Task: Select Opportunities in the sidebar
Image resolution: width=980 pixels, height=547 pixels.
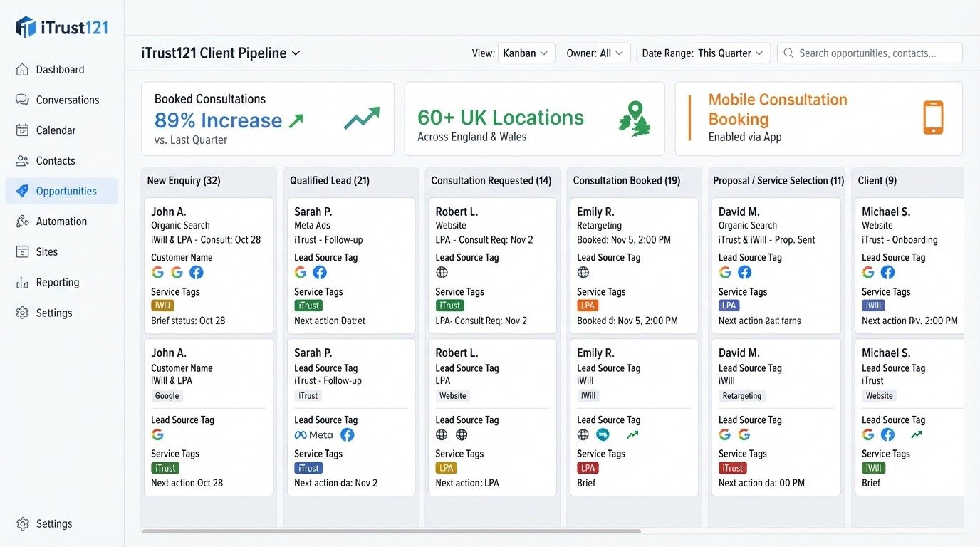Action: click(62, 192)
